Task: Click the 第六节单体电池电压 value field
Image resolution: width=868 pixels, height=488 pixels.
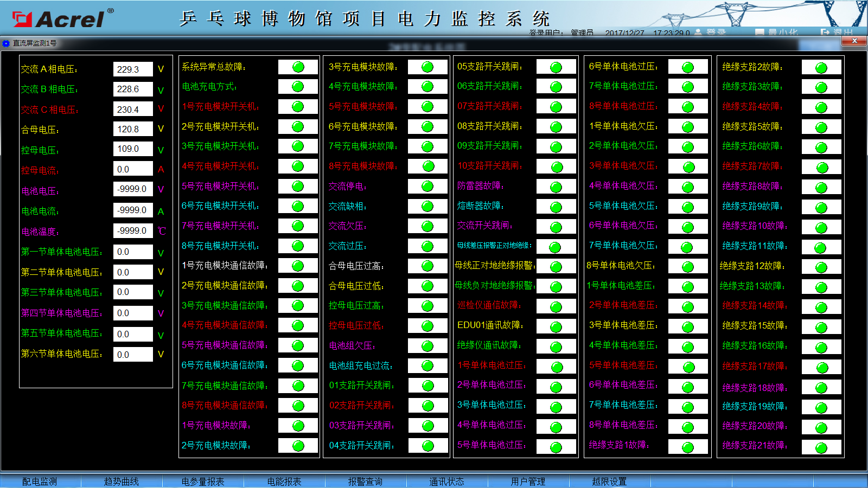Action: point(133,354)
